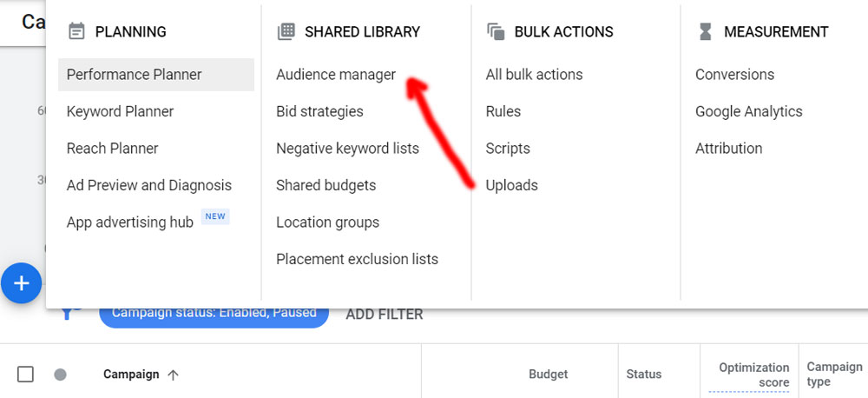The width and height of the screenshot is (868, 398).
Task: Click the BULK ACTIONS section heading
Action: point(564,31)
